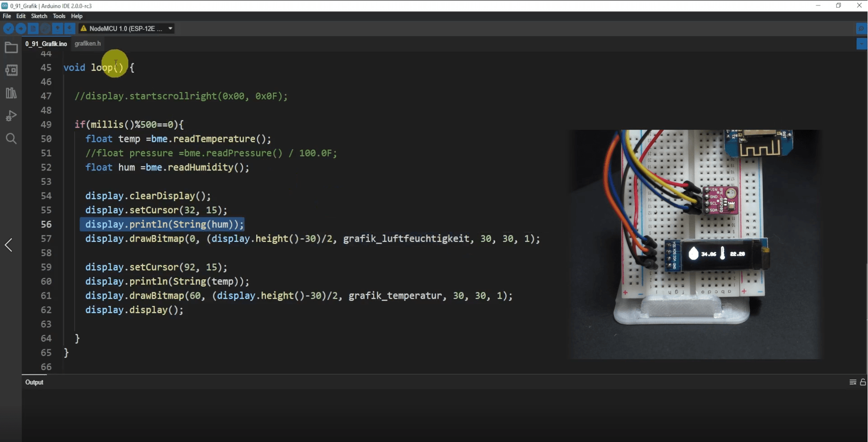This screenshot has width=868, height=442.
Task: Toggle autoscroll lock in the Output panel
Action: pos(862,382)
